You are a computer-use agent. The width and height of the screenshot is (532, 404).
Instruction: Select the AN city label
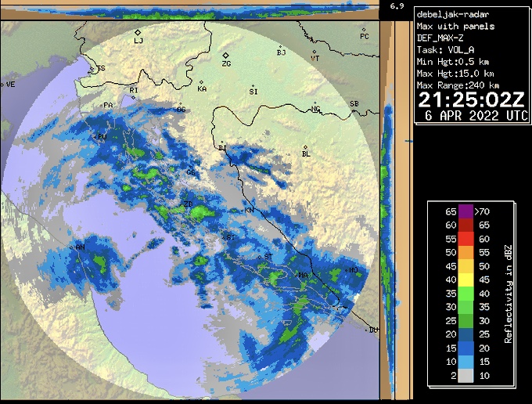coord(81,247)
